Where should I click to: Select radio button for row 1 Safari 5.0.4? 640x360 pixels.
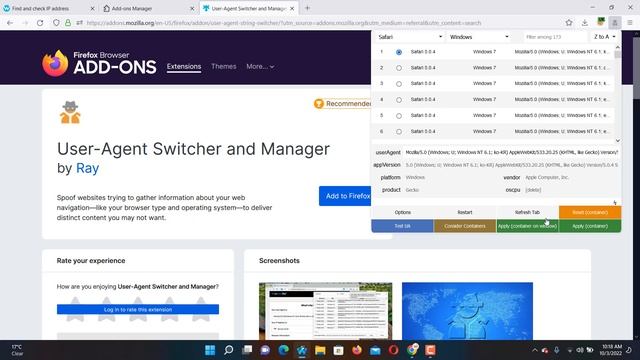399,52
